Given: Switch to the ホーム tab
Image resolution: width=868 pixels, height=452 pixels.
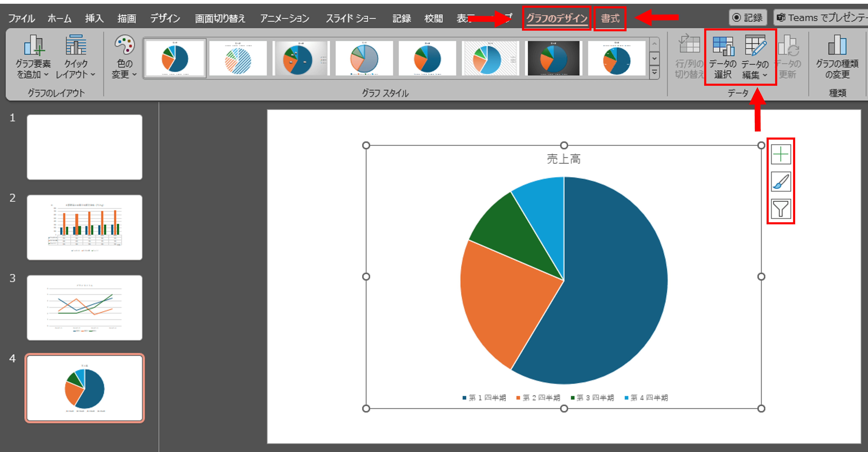Looking at the screenshot, I should pyautogui.click(x=59, y=18).
